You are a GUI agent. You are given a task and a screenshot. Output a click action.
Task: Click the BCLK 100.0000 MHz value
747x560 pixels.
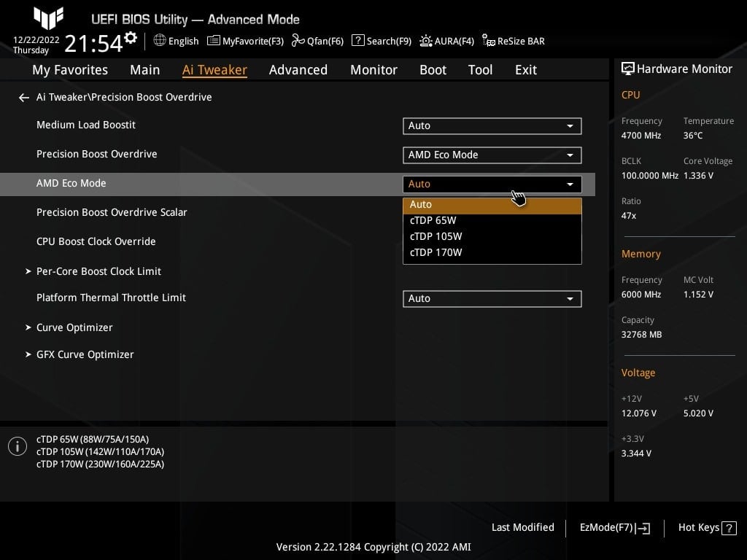[649, 176]
